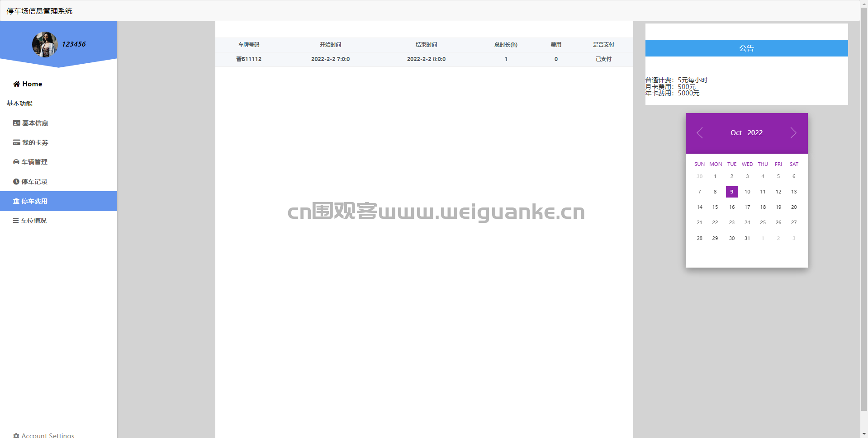This screenshot has height=438, width=868.
Task: Click username 123456
Action: pos(74,44)
